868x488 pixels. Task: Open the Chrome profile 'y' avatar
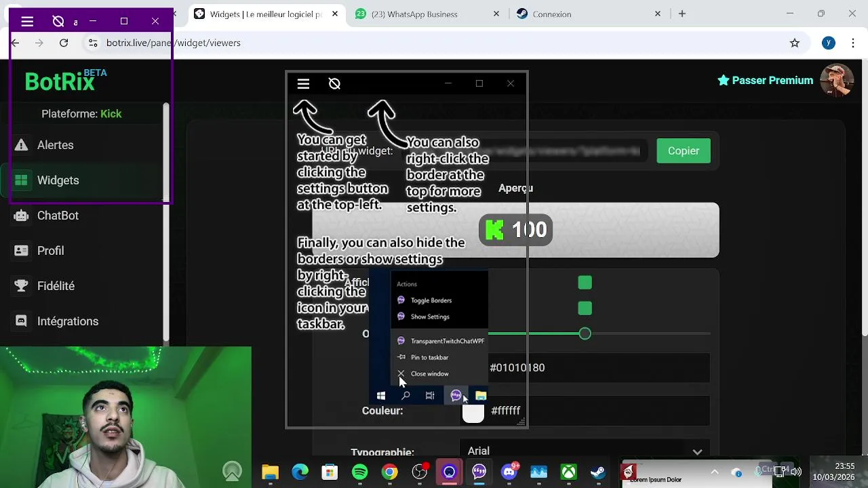(829, 43)
